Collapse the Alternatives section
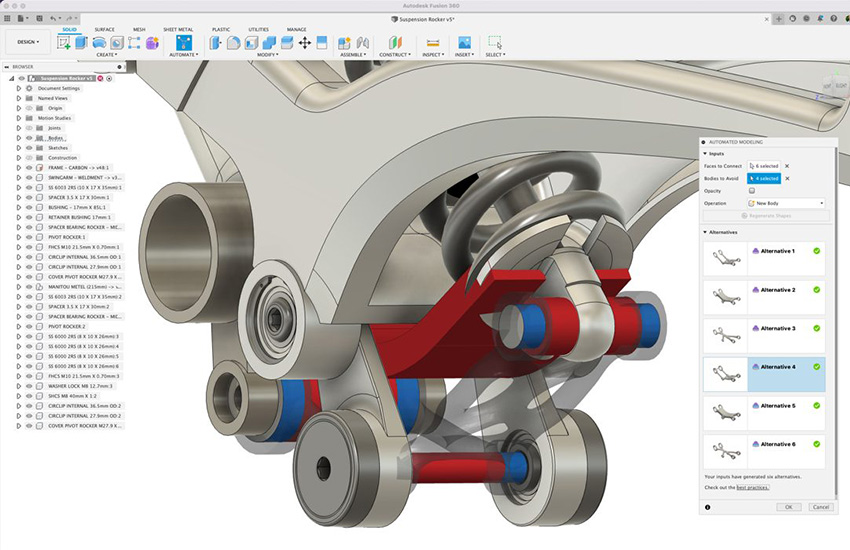Viewport: 850px width, 550px height. [x=705, y=232]
